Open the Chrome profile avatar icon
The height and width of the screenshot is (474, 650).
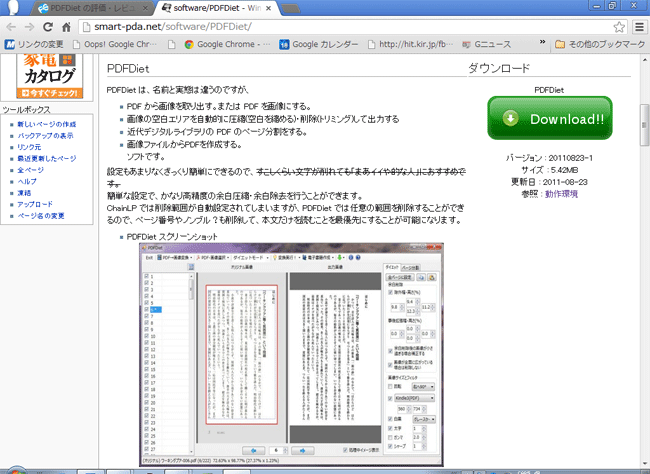tap(12, 7)
